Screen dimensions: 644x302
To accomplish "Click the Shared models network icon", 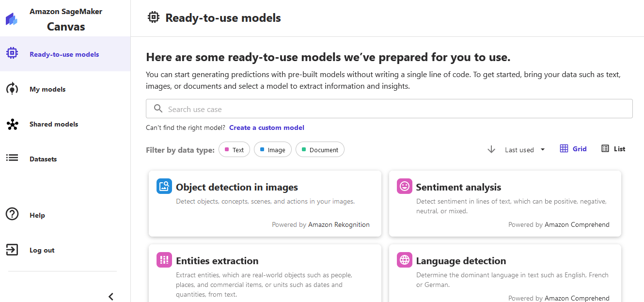I will pyautogui.click(x=12, y=125).
